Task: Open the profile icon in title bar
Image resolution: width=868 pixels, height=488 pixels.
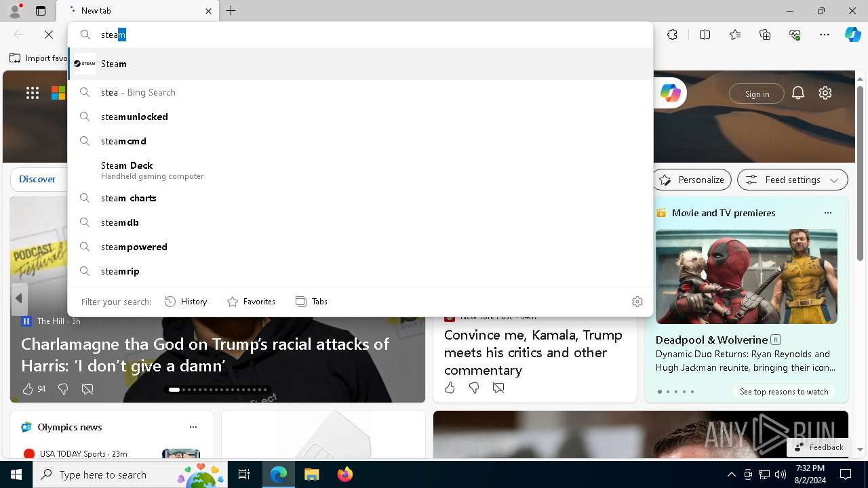Action: click(x=14, y=11)
